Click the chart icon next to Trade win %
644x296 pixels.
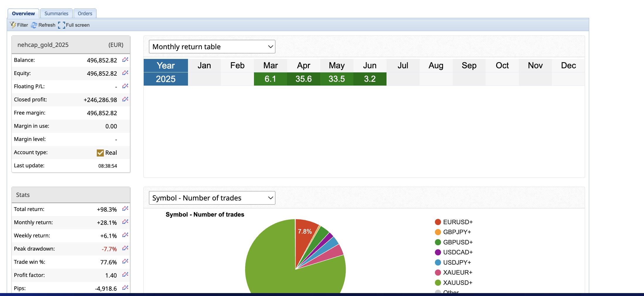[125, 261]
